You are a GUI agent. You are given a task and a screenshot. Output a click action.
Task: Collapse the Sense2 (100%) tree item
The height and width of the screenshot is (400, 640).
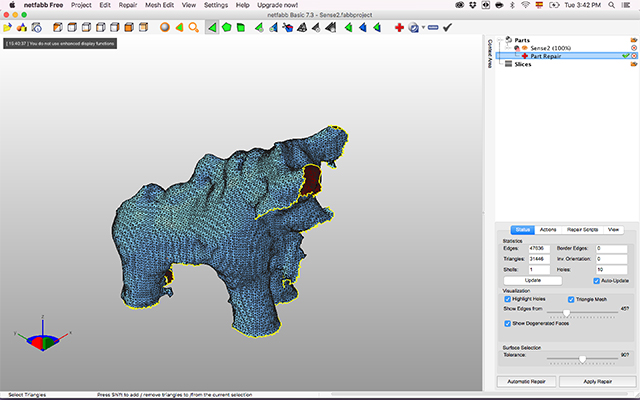(x=508, y=47)
